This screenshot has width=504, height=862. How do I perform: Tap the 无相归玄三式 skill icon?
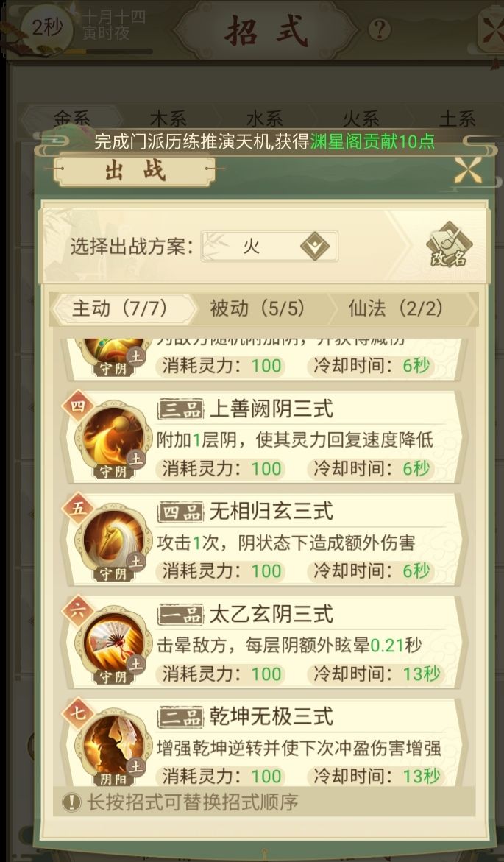coord(114,543)
